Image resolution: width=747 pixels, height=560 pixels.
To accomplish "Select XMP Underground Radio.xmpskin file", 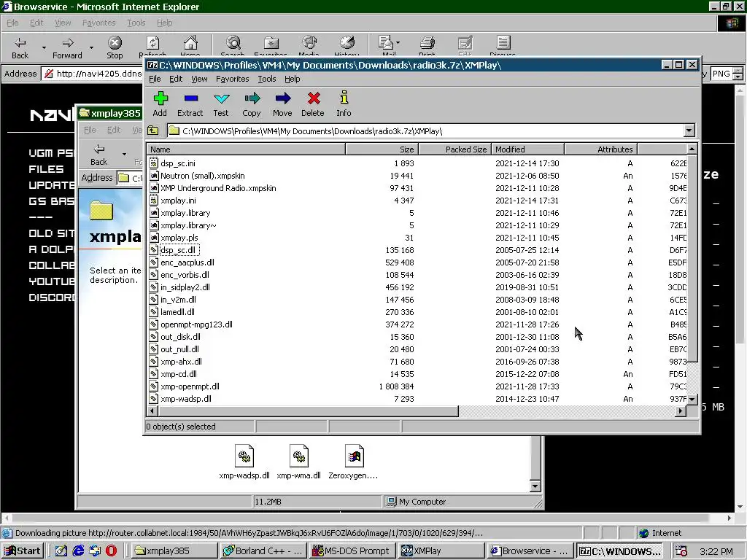I will coord(218,188).
